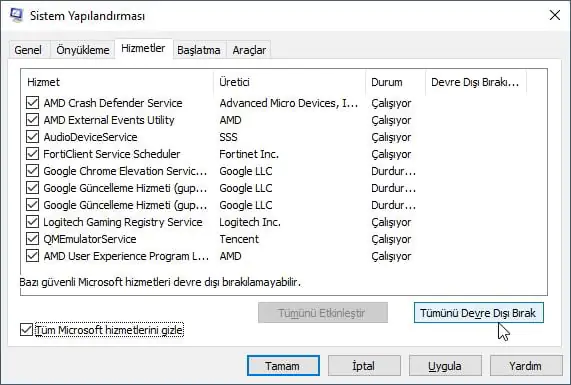Click the Logitech Inc. manufacturer cell
Screen dimensions: 571x385
tap(250, 222)
